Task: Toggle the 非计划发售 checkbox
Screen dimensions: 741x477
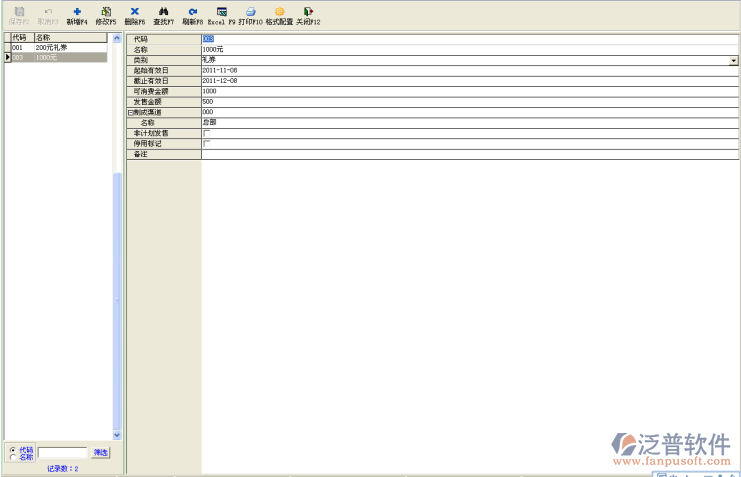Action: coord(207,133)
